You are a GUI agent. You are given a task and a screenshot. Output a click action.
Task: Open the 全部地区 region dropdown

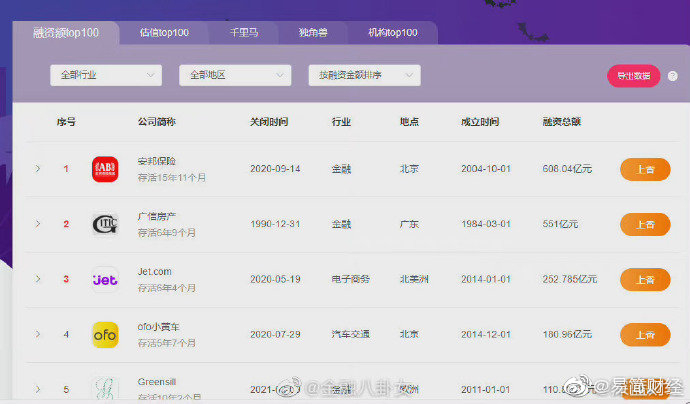(235, 75)
